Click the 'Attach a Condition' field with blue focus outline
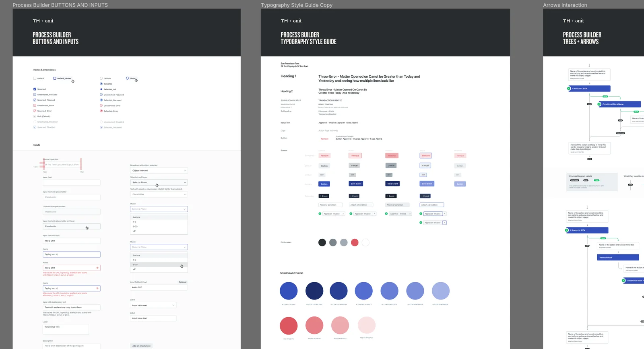The height and width of the screenshot is (349, 644). pos(431,205)
